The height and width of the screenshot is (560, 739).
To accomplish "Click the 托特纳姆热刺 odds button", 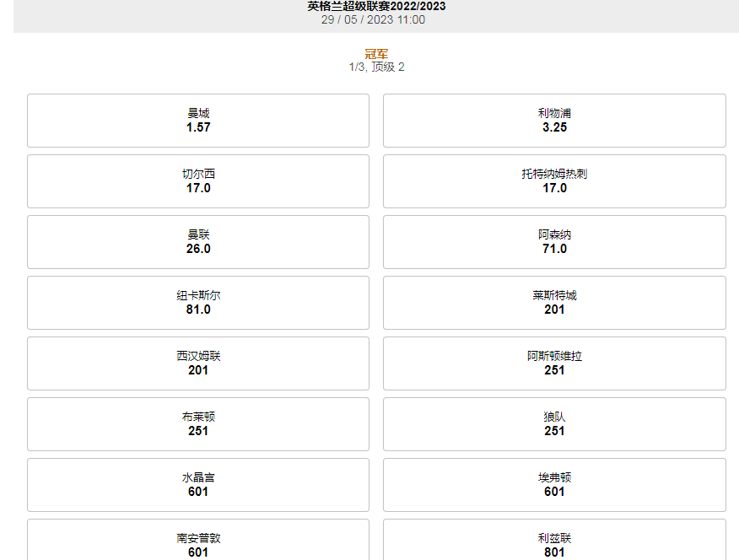I will pos(554,181).
